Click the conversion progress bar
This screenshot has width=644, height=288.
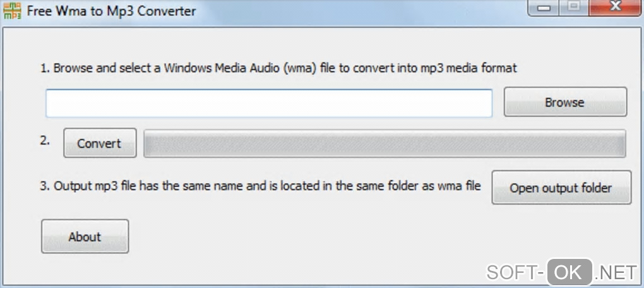(384, 143)
